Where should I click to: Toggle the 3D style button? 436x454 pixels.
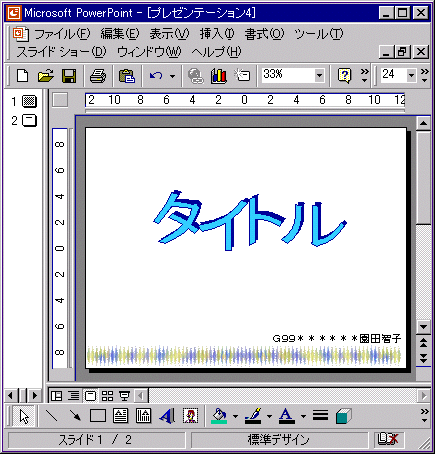[343, 416]
